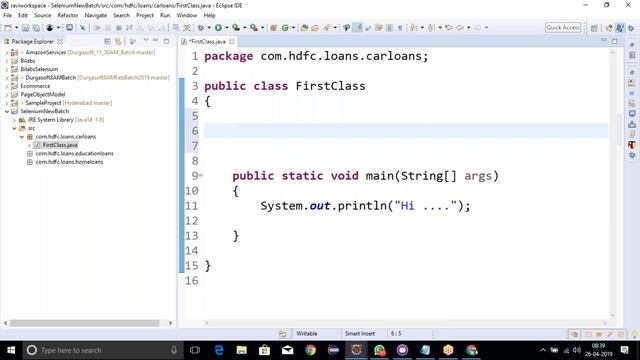Click Back navigation arrow in toolbar
640x360 pixels.
pyautogui.click(x=460, y=28)
